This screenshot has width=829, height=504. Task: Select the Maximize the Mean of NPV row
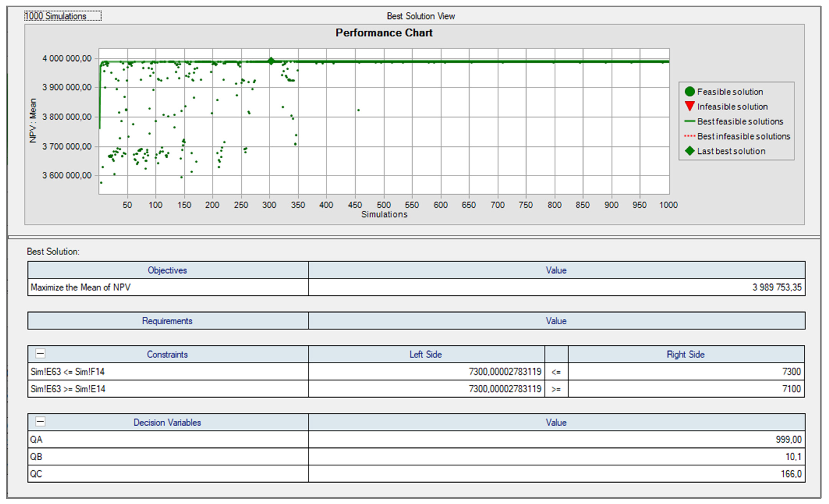(x=81, y=287)
